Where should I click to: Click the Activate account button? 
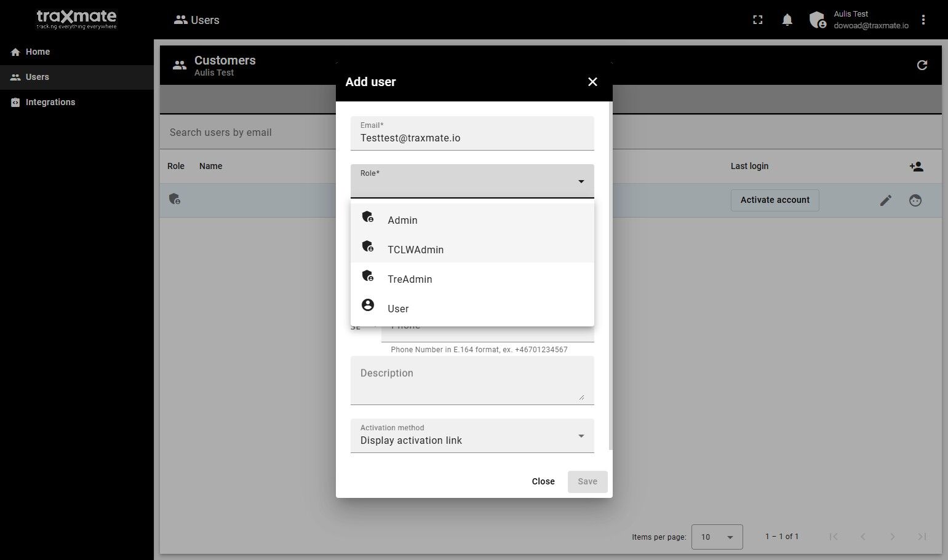pyautogui.click(x=775, y=200)
